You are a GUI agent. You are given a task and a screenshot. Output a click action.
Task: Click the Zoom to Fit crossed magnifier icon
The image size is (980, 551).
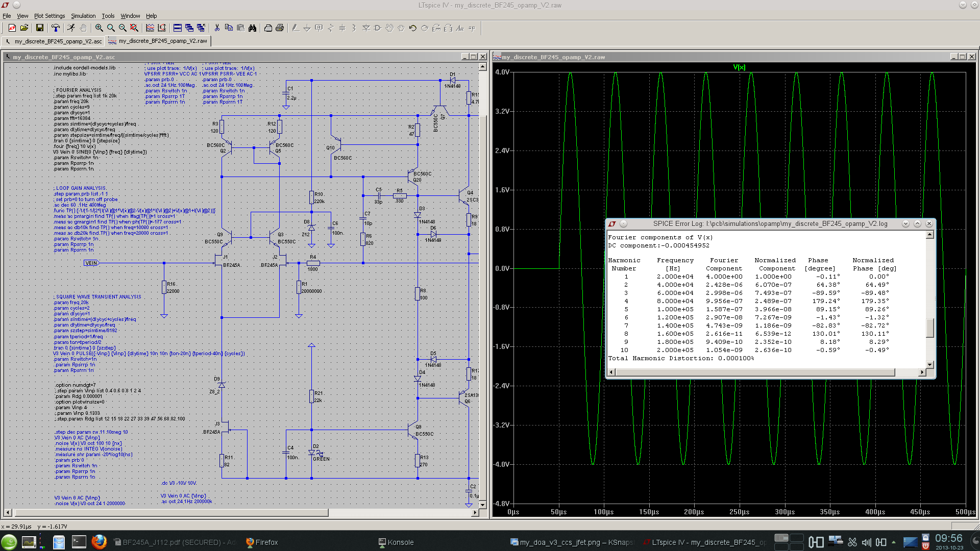pyautogui.click(x=134, y=28)
